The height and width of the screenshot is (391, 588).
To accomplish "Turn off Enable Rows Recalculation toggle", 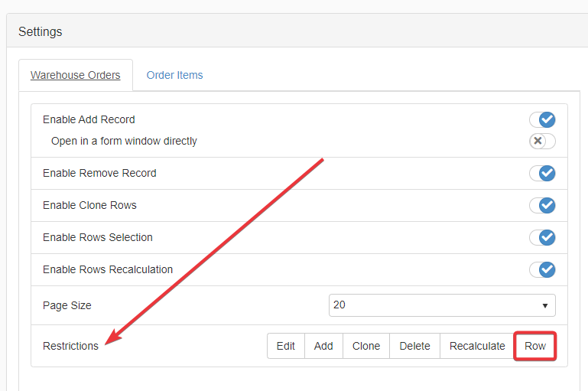I will pyautogui.click(x=542, y=270).
